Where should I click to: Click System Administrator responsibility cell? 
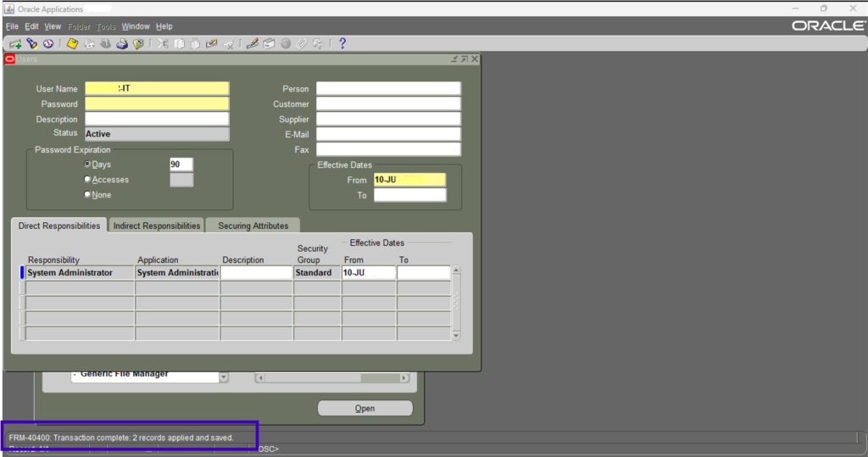click(80, 272)
